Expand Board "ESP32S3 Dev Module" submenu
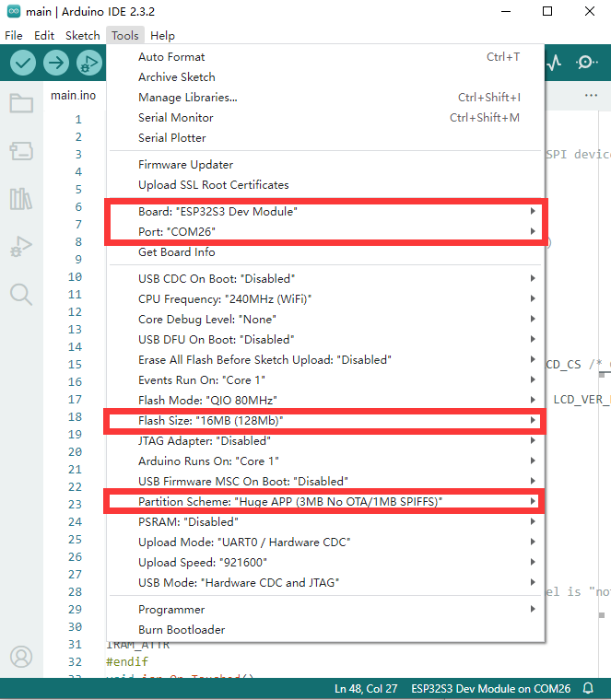This screenshot has width=611, height=700. tap(325, 211)
